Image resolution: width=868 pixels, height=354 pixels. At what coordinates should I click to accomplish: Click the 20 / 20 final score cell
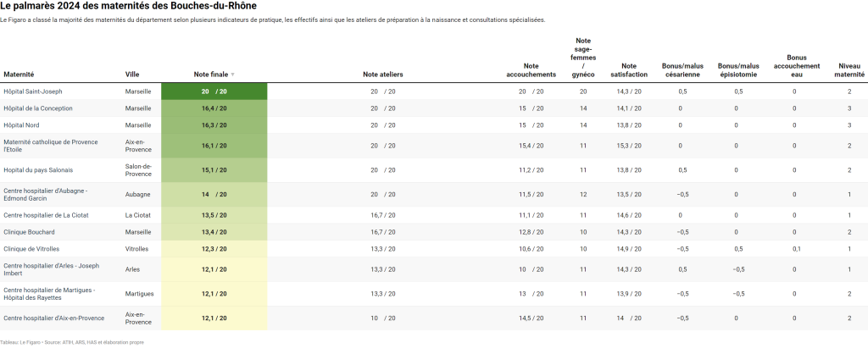[214, 91]
